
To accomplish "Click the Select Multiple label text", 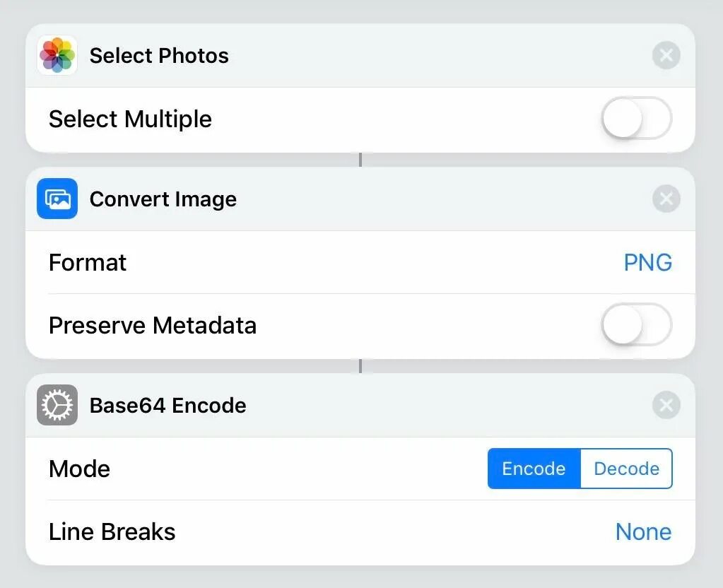I will (130, 119).
